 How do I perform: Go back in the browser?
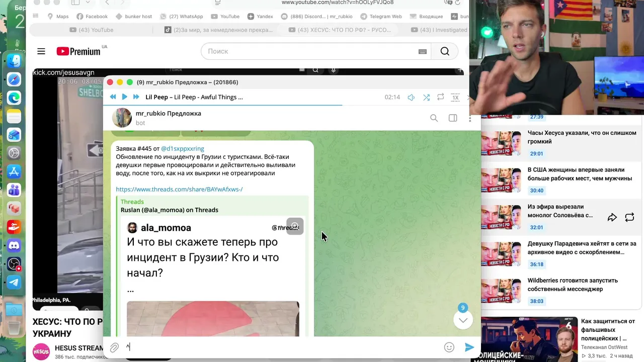107,3
